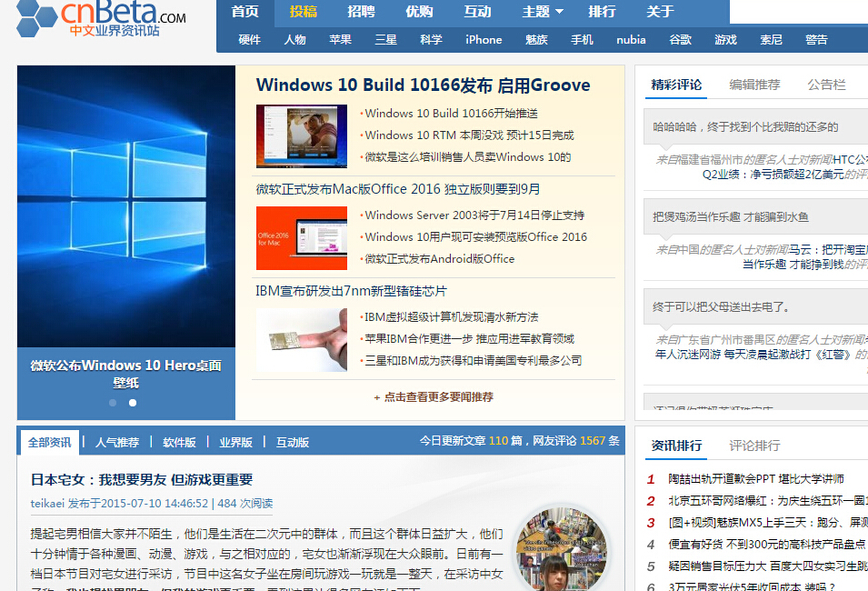Open the nubia topic link
The image size is (868, 591).
[631, 40]
